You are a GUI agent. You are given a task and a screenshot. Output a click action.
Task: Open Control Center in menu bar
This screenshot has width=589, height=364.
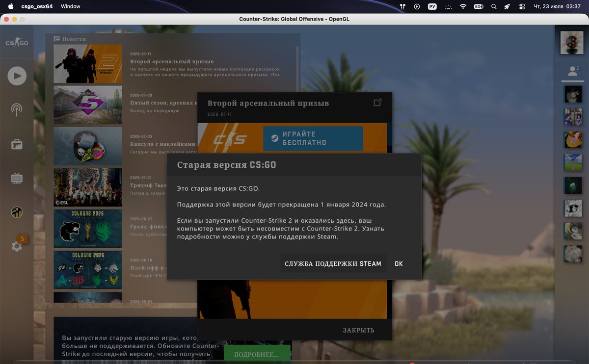point(522,6)
